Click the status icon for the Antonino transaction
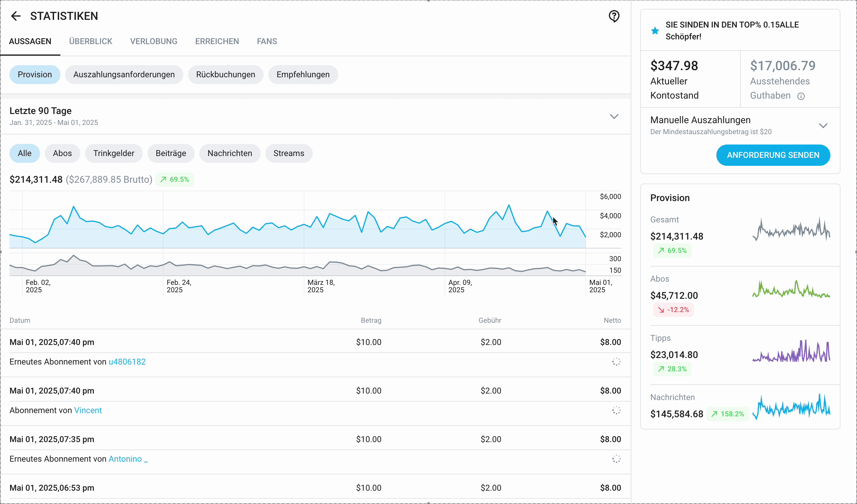This screenshot has height=504, width=857. [x=616, y=459]
